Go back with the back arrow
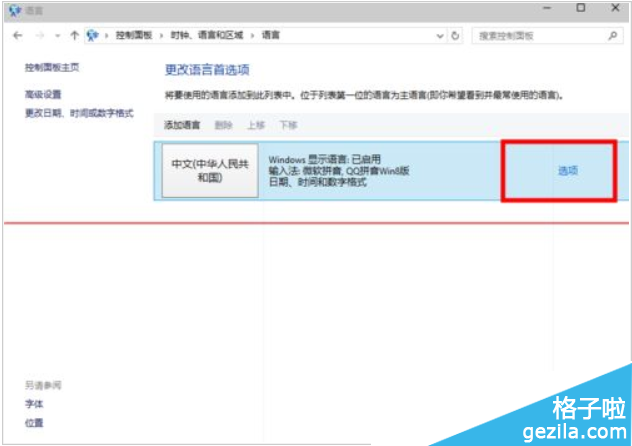The height and width of the screenshot is (446, 632). point(18,35)
